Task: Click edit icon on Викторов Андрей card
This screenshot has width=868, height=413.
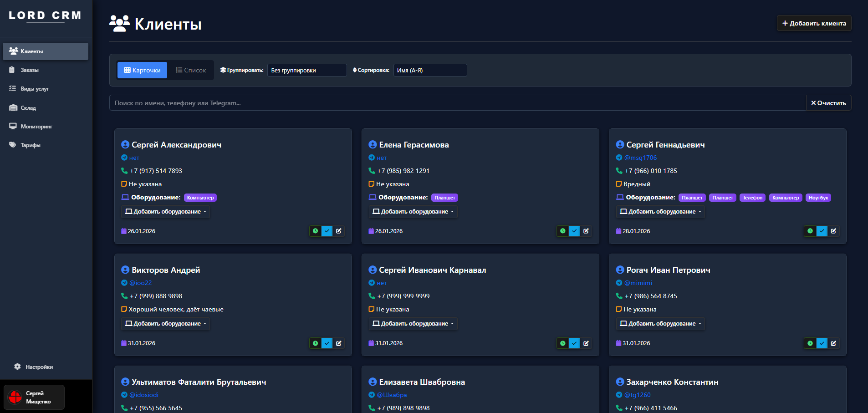Action: [x=339, y=343]
